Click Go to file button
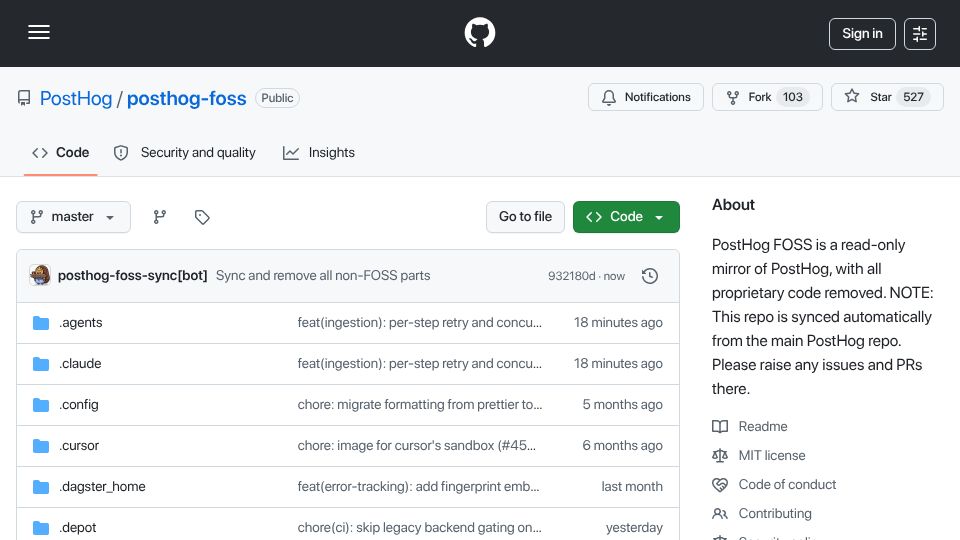Image resolution: width=960 pixels, height=540 pixels. pyautogui.click(x=525, y=217)
